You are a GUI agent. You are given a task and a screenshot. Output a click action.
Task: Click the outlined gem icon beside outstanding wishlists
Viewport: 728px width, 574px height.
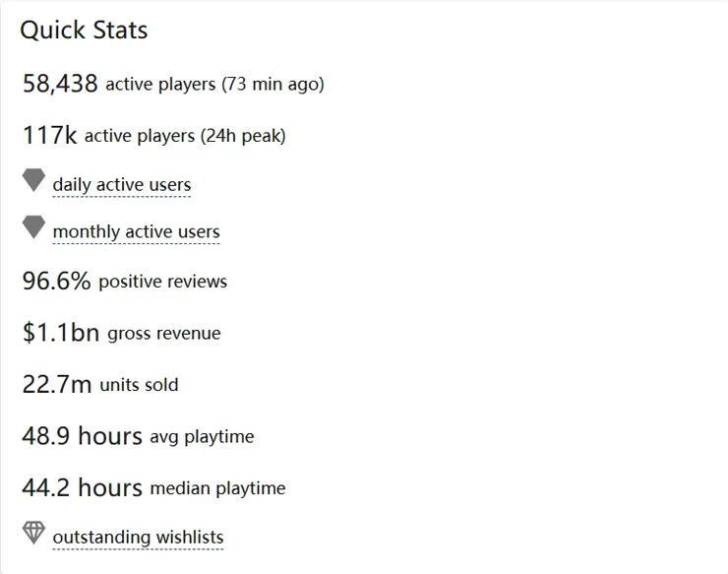point(33,534)
